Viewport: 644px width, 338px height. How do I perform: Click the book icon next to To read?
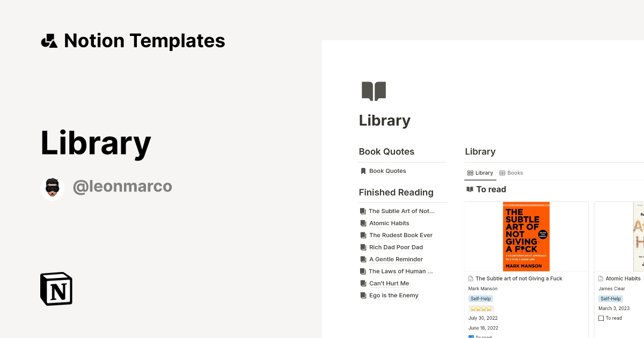click(x=470, y=189)
